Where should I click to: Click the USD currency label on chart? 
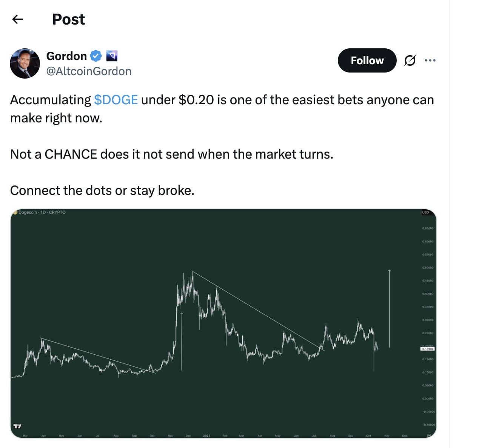425,213
